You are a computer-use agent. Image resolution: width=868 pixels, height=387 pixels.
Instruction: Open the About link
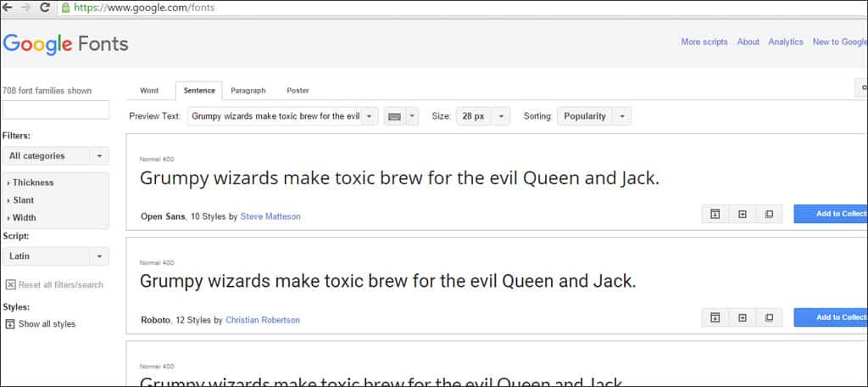pyautogui.click(x=748, y=42)
